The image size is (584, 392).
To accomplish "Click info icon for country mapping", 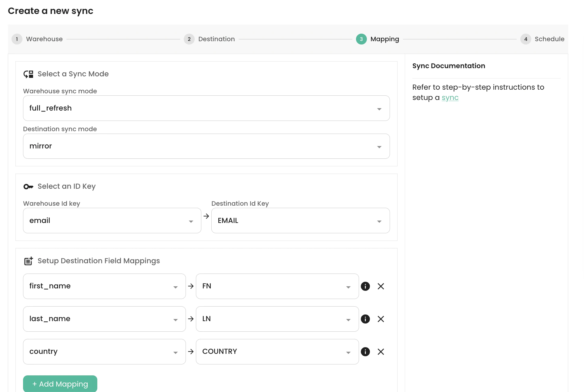I will pos(365,352).
